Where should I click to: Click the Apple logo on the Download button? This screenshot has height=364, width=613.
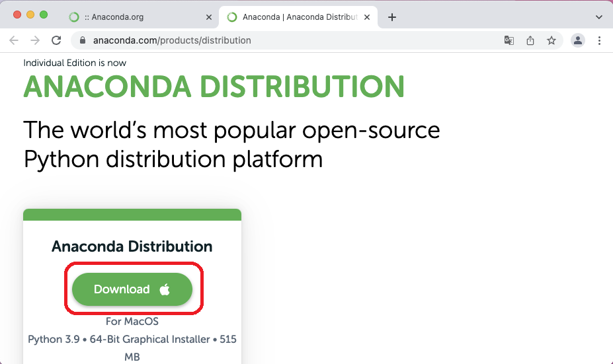165,289
